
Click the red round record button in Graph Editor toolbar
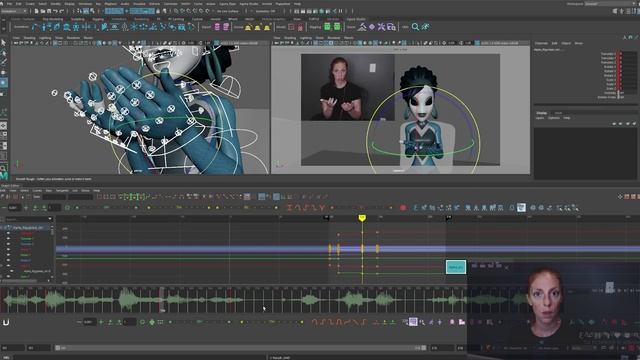pyautogui.click(x=403, y=208)
